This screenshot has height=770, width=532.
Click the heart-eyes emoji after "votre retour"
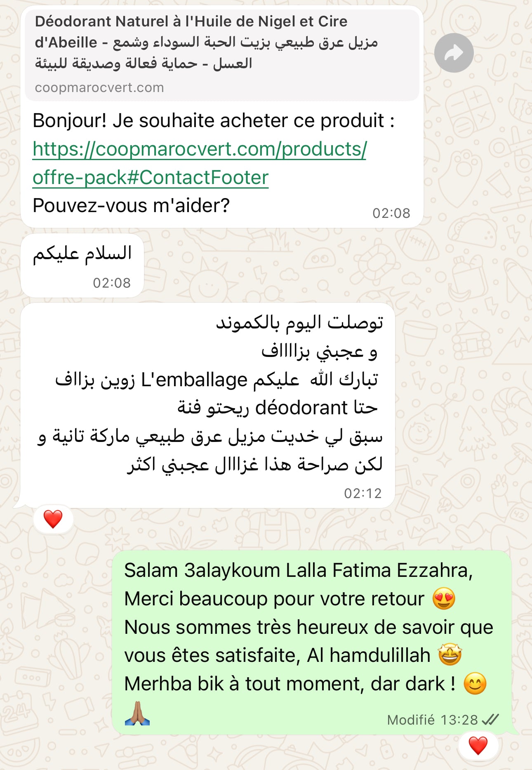[x=444, y=599]
